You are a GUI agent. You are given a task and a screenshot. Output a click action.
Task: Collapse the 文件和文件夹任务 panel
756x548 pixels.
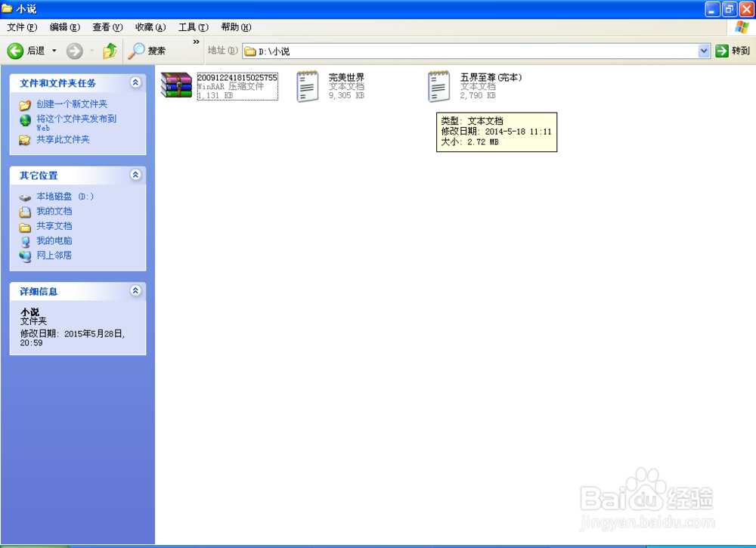coord(135,82)
